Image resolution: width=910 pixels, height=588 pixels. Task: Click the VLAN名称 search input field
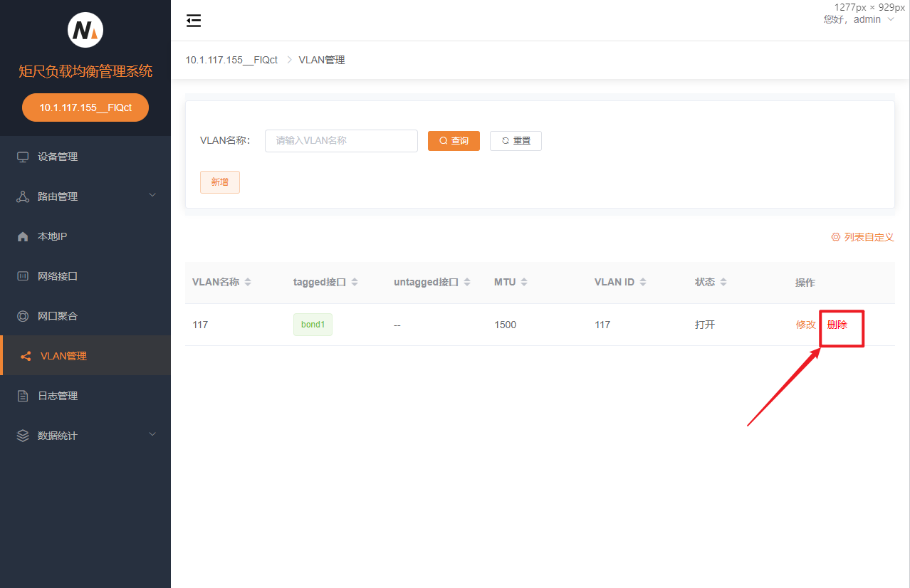pos(340,140)
